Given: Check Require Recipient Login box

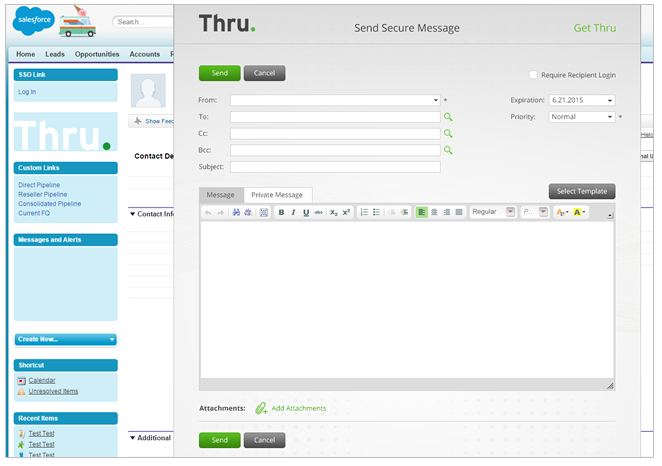Looking at the screenshot, I should pos(533,75).
